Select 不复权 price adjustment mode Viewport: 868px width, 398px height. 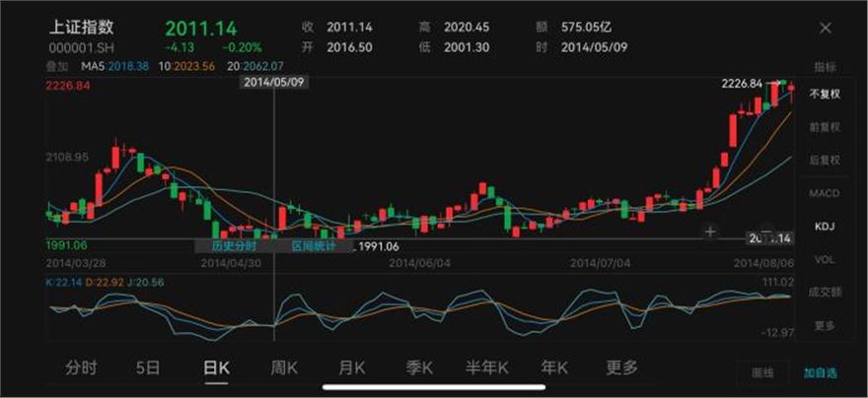pyautogui.click(x=824, y=95)
